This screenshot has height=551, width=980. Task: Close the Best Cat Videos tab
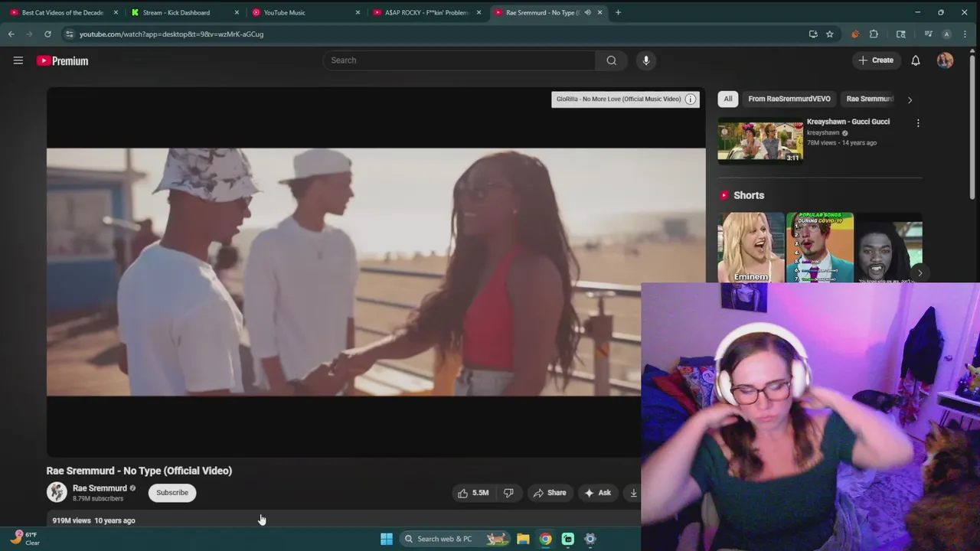coord(116,12)
